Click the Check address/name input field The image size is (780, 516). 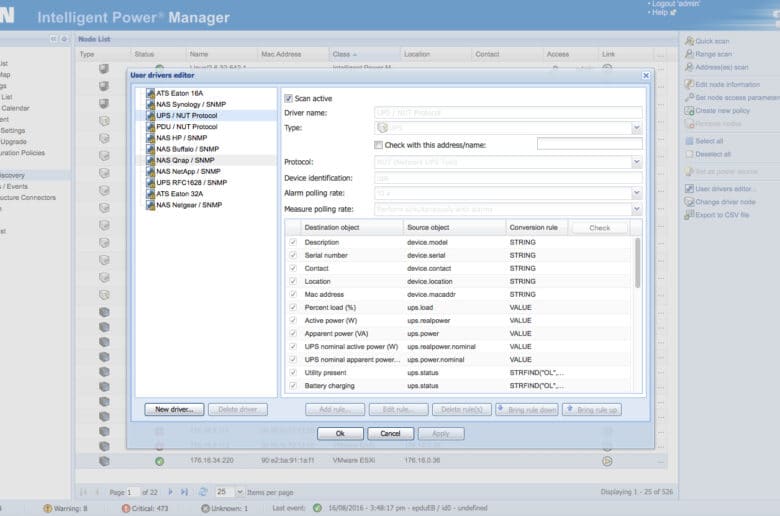tap(589, 144)
